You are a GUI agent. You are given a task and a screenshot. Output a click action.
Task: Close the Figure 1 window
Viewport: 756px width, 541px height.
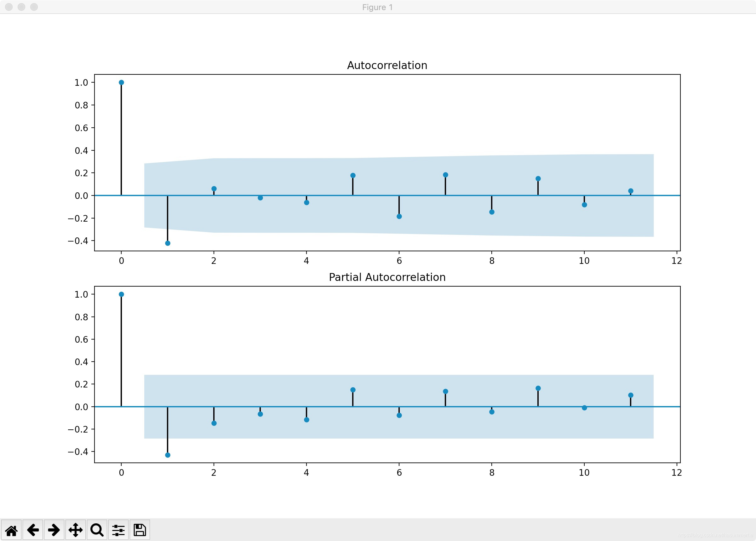point(9,7)
